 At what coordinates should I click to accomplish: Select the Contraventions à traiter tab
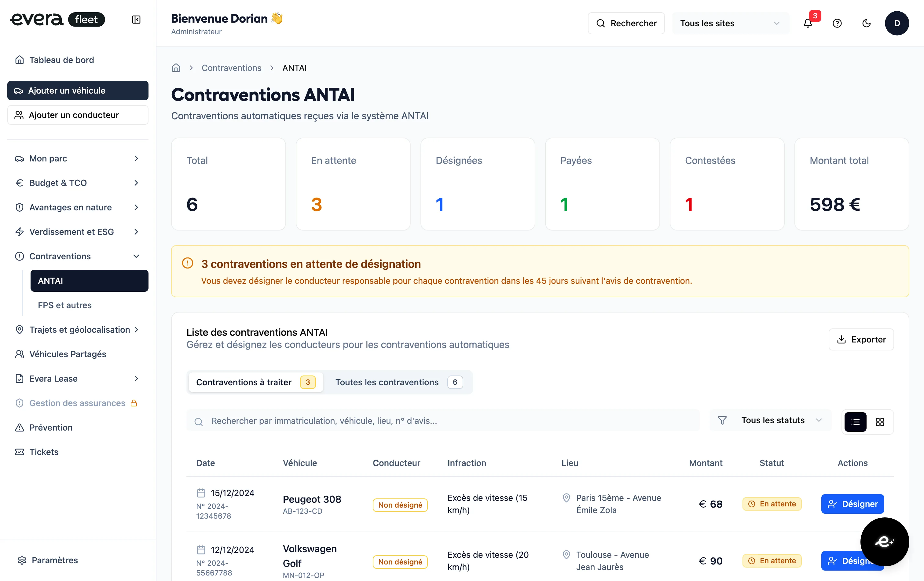[256, 383]
